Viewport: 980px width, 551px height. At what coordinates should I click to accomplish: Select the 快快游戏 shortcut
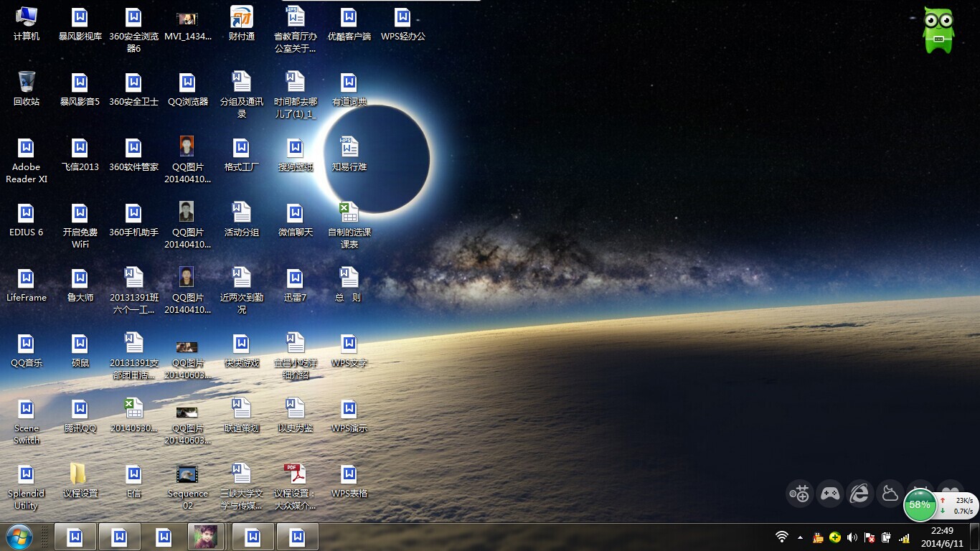tap(242, 350)
